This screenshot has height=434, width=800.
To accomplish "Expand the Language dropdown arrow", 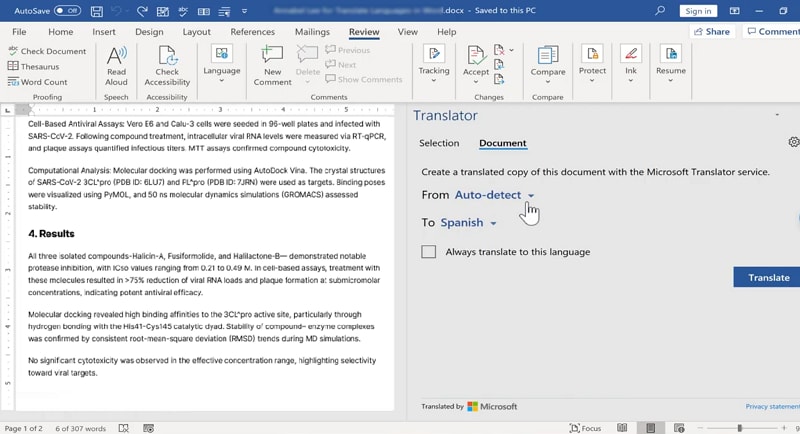I will (x=221, y=81).
